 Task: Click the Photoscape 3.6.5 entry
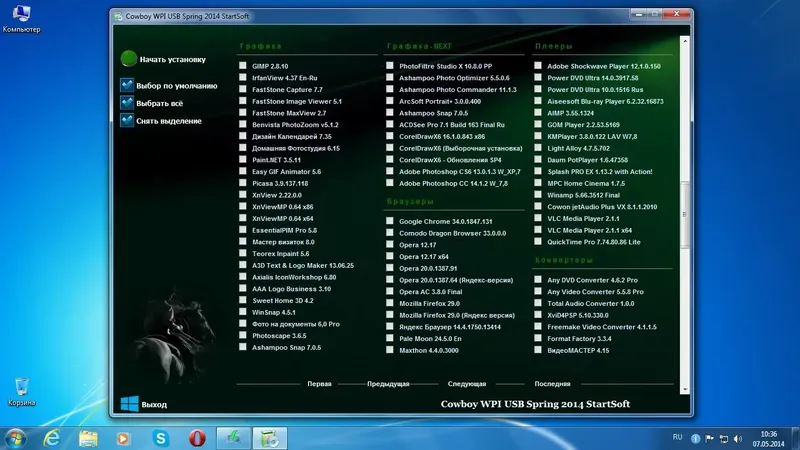(279, 336)
